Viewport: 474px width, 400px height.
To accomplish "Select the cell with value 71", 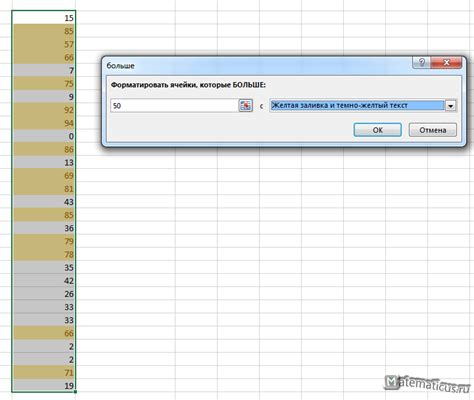I will [44, 372].
